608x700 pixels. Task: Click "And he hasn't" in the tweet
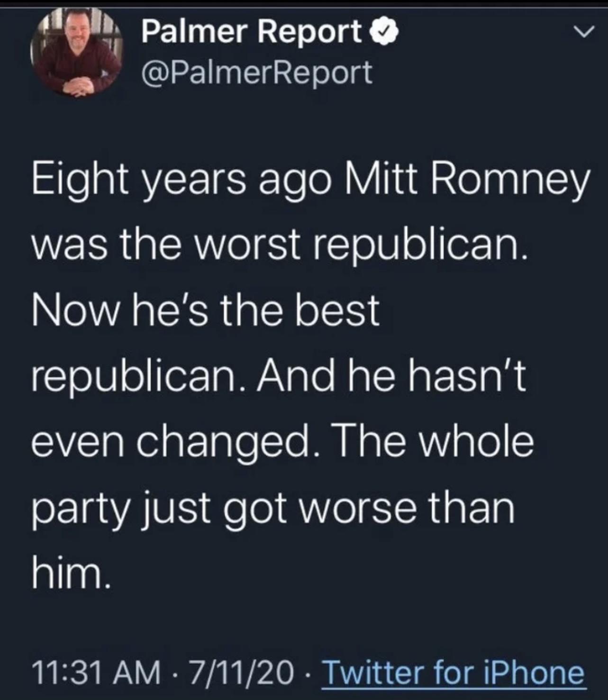pyautogui.click(x=391, y=376)
